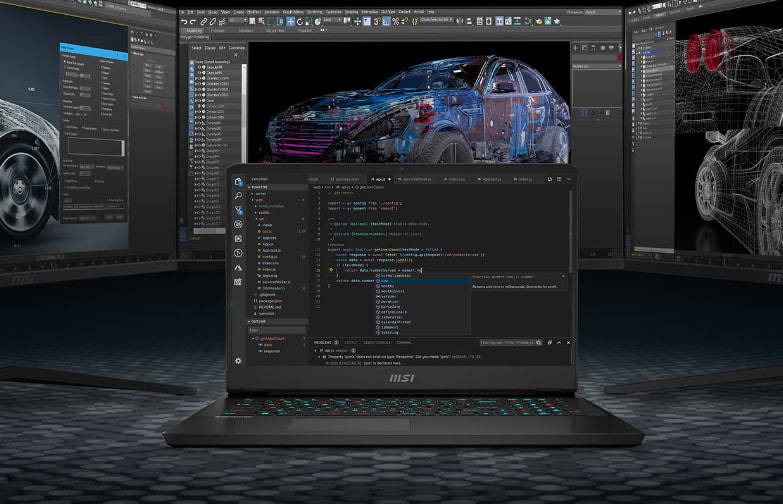Image resolution: width=783 pixels, height=504 pixels.
Task: Open selection filter dropdown in 3ds Max toolbar
Action: [x=239, y=20]
